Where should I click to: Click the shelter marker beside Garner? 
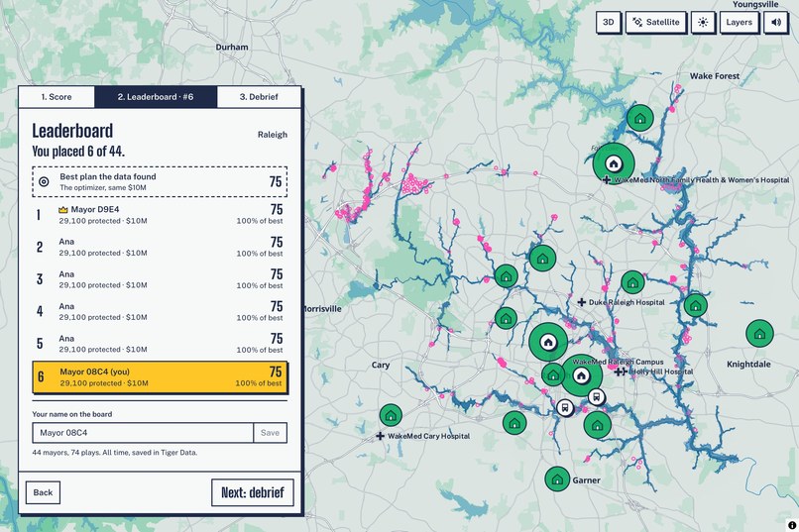(x=557, y=479)
